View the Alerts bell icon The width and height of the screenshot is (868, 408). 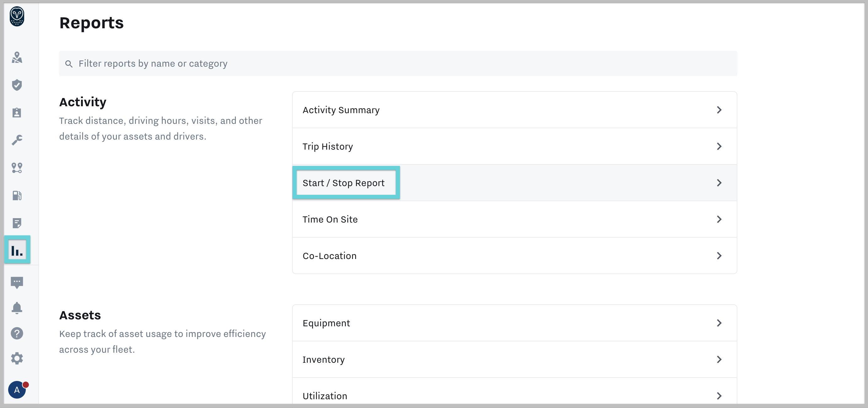coord(17,307)
